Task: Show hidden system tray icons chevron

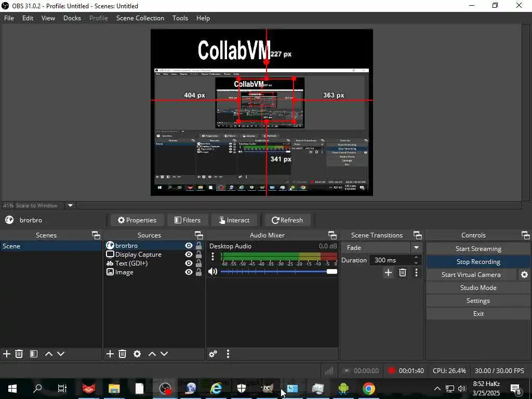Action: pos(437,389)
